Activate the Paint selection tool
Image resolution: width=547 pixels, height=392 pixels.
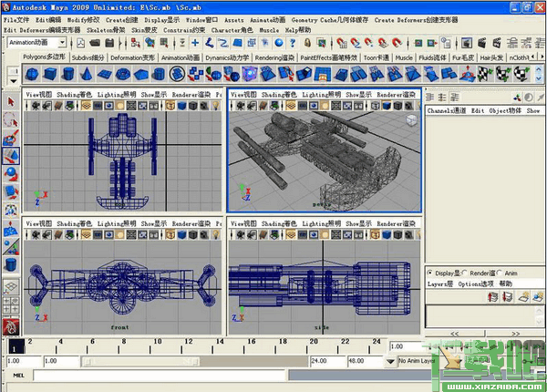[x=11, y=138]
